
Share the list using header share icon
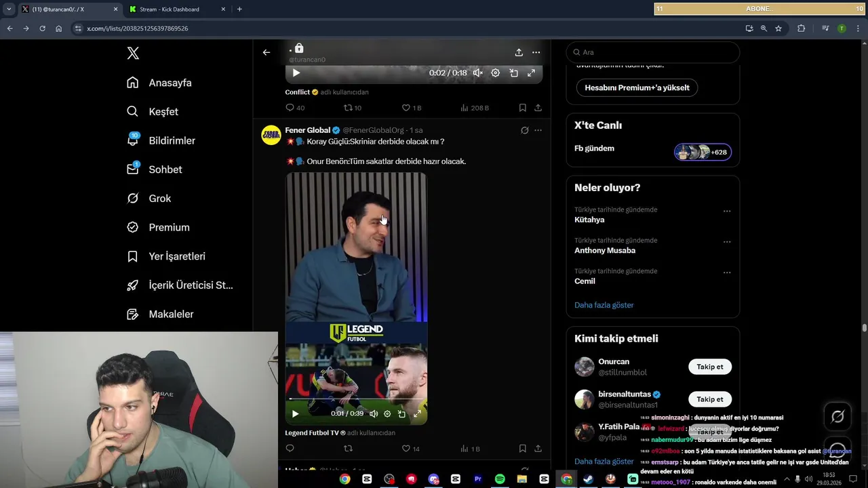click(519, 52)
